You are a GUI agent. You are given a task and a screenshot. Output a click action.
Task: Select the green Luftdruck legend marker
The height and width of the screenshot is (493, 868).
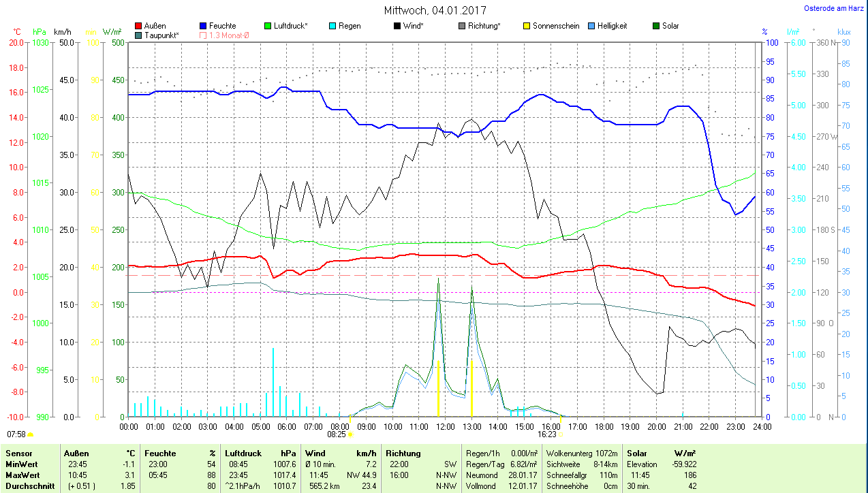click(x=268, y=26)
